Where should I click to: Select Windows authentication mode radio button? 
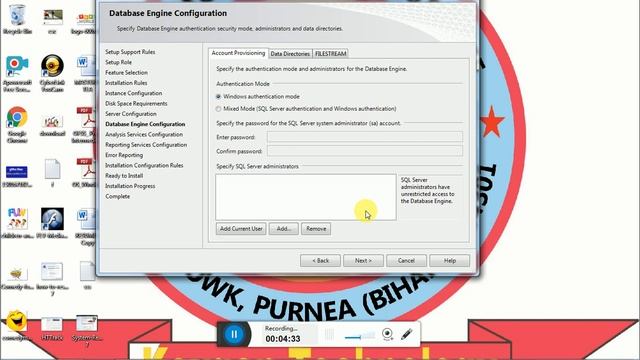pos(218,97)
